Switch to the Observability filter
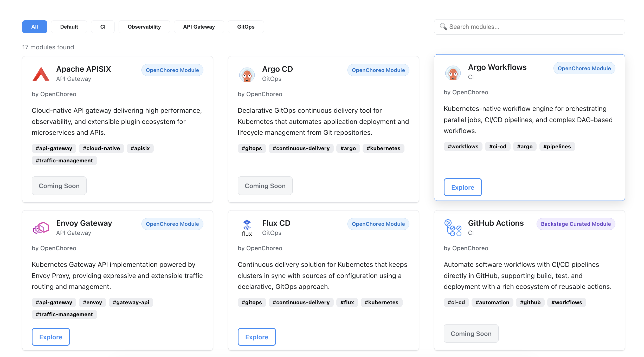 click(144, 27)
